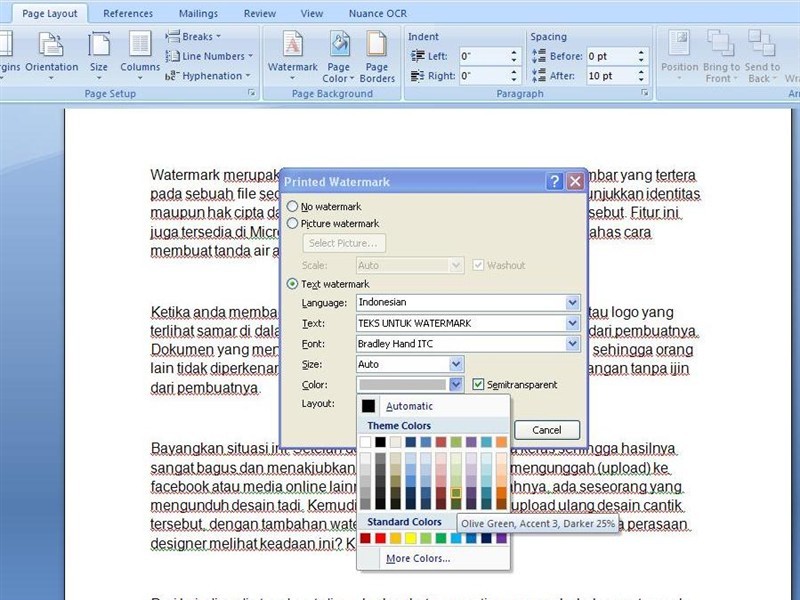Viewport: 800px width, 600px height.
Task: Open the Mailings tab
Action: 197,13
